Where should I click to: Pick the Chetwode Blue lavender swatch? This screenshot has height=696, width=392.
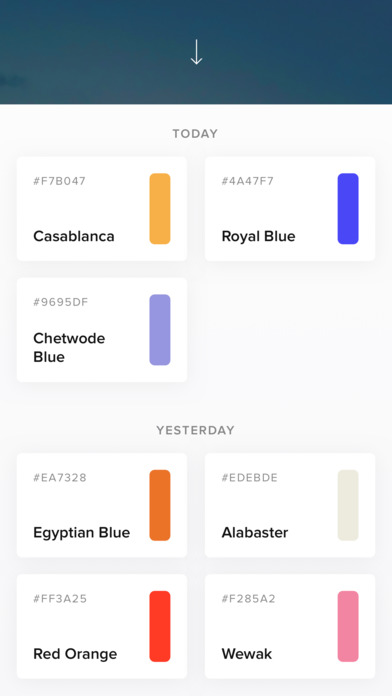click(160, 330)
